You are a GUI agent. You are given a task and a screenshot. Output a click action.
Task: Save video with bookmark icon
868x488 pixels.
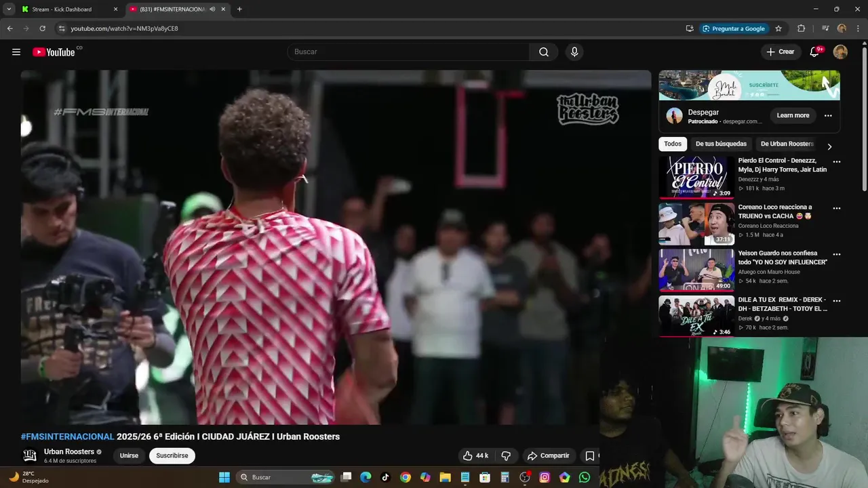(590, 455)
